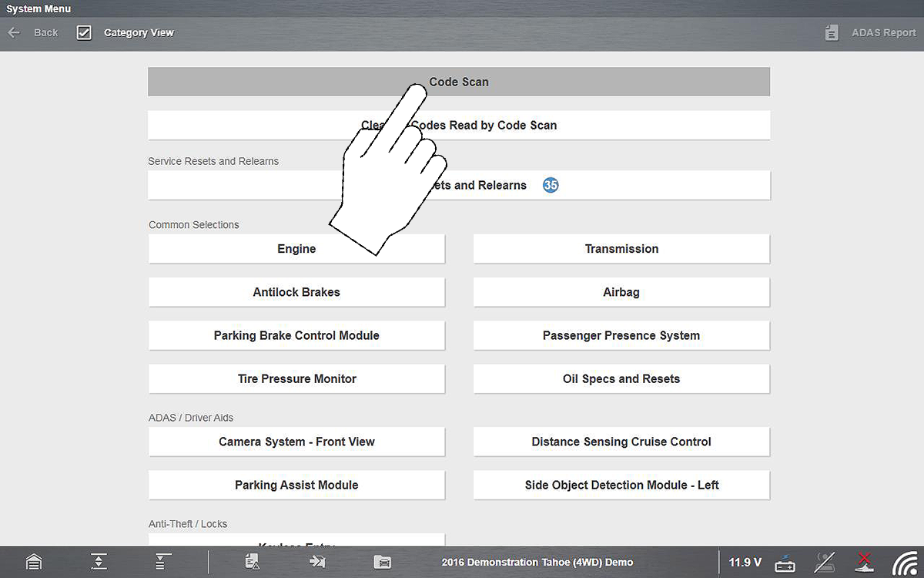Select Antilock Brakes
The image size is (924, 578).
tap(296, 292)
